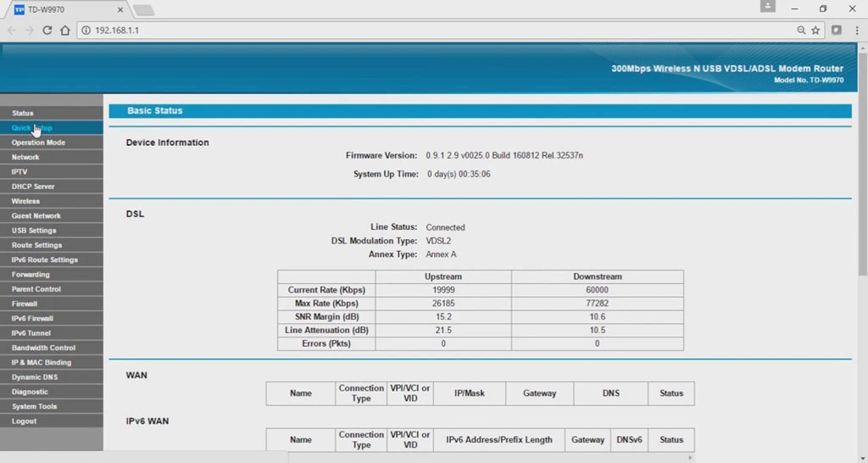The width and height of the screenshot is (868, 463).
Task: Click the Basic Status heading
Action: coord(155,111)
